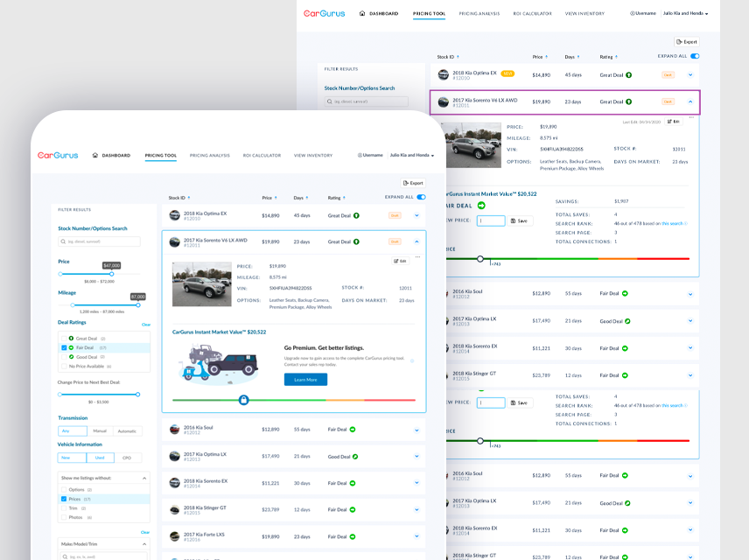Check the Trim listings-without checkbox
The width and height of the screenshot is (749, 560).
pos(64,507)
